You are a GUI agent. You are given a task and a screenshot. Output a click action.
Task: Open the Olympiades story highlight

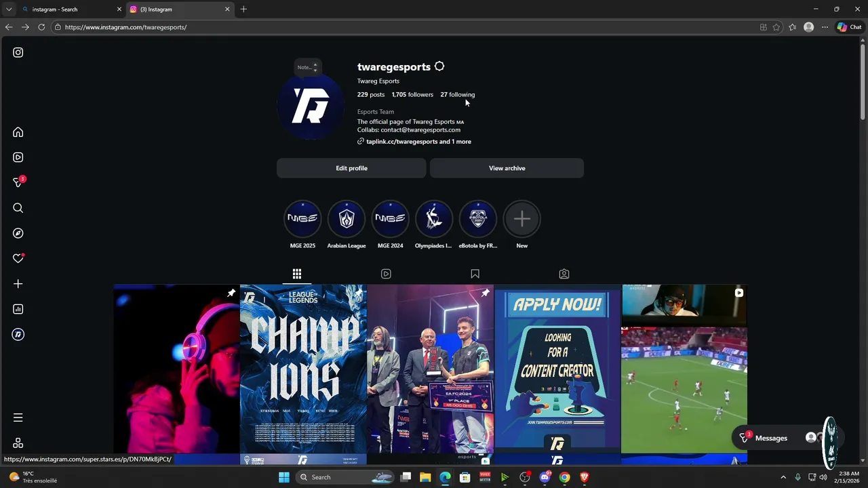433,225
